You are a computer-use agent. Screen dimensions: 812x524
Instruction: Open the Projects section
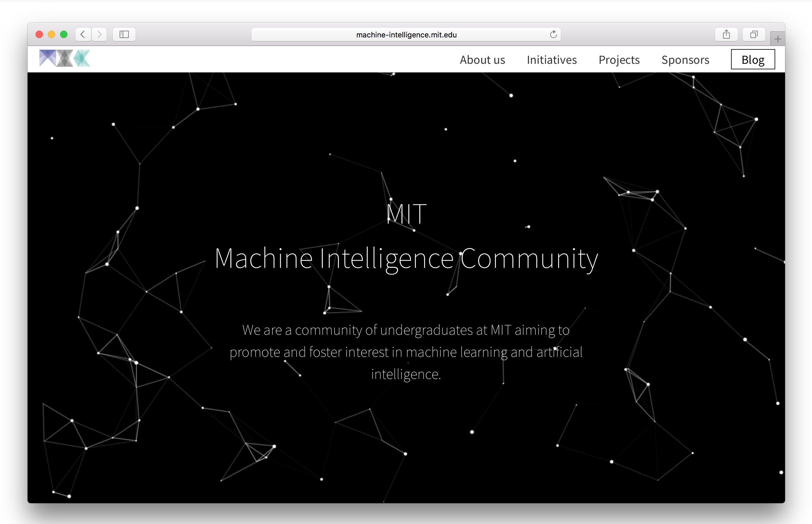tap(619, 60)
